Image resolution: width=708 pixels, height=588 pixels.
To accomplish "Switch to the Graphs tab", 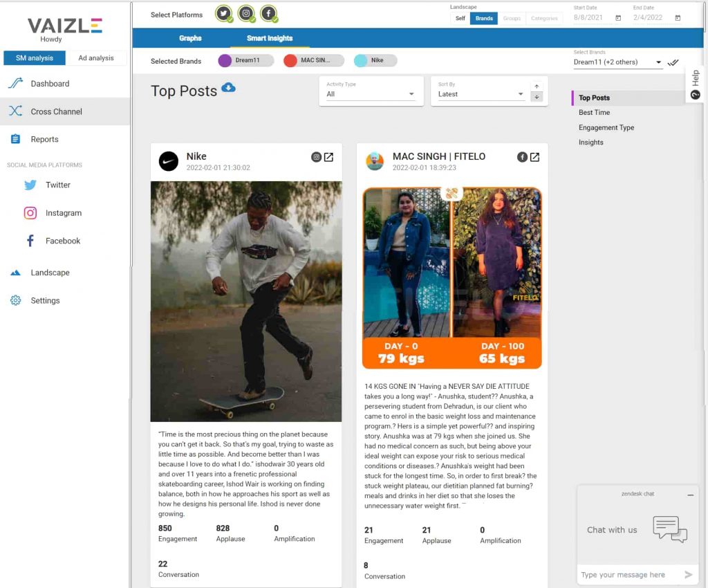I will tap(190, 38).
